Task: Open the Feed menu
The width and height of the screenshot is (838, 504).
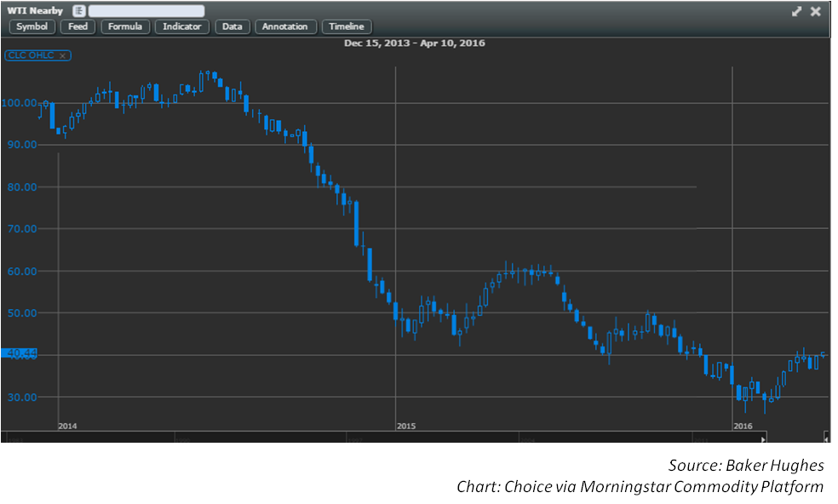Action: 78,26
